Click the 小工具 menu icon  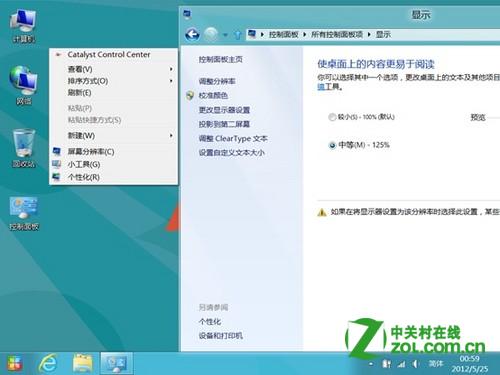pos(56,164)
